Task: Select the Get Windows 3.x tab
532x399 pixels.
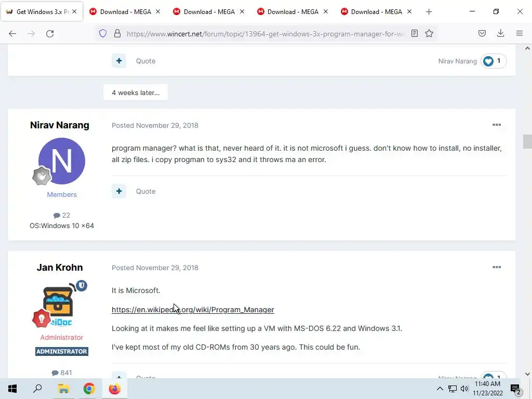Action: (x=42, y=11)
